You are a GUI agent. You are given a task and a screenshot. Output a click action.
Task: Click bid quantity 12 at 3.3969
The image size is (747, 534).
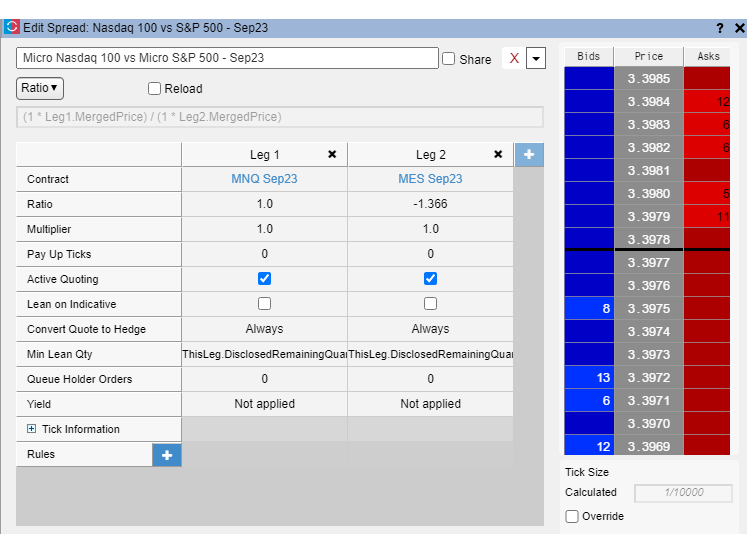[x=589, y=446]
